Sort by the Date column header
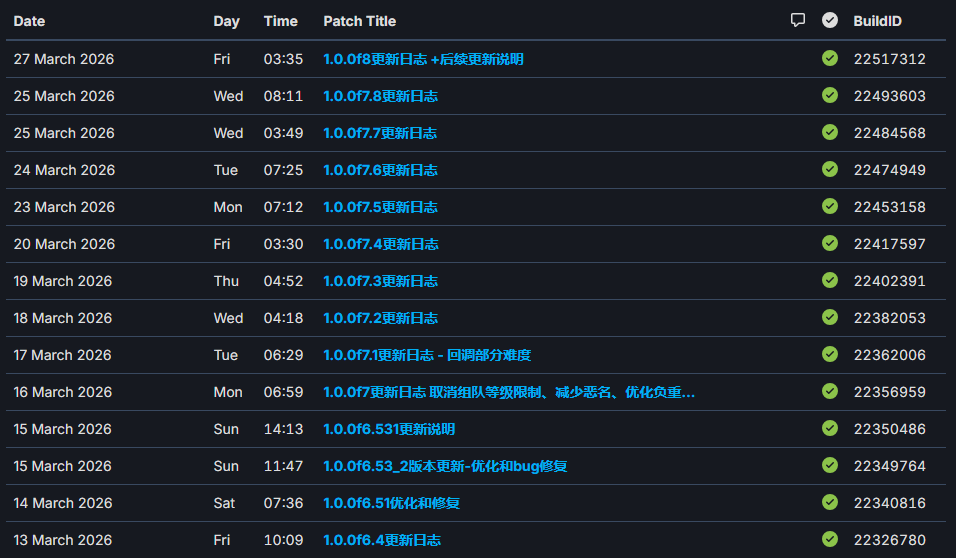This screenshot has width=956, height=558. click(x=29, y=21)
